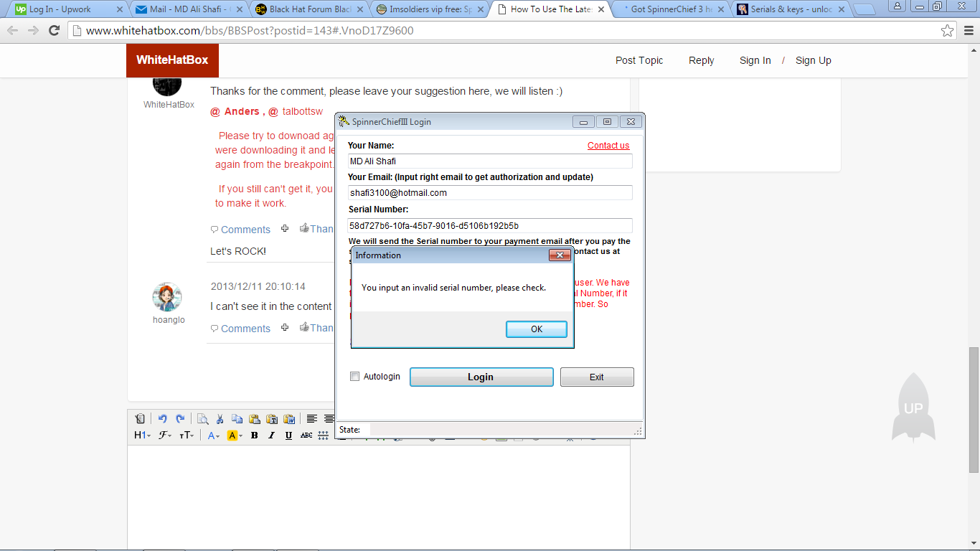Enable the Autologin checkbox

[x=354, y=377]
